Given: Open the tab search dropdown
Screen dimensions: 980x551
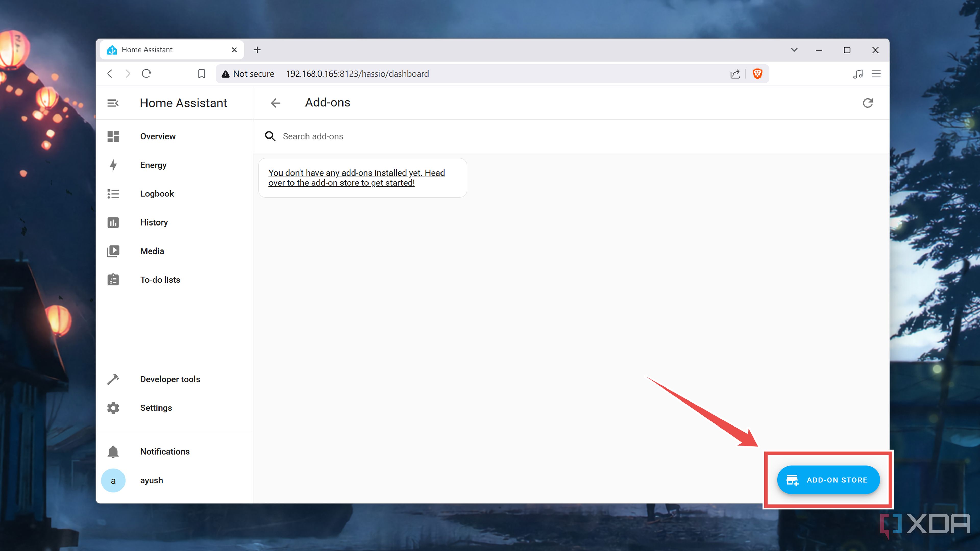Looking at the screenshot, I should (794, 50).
